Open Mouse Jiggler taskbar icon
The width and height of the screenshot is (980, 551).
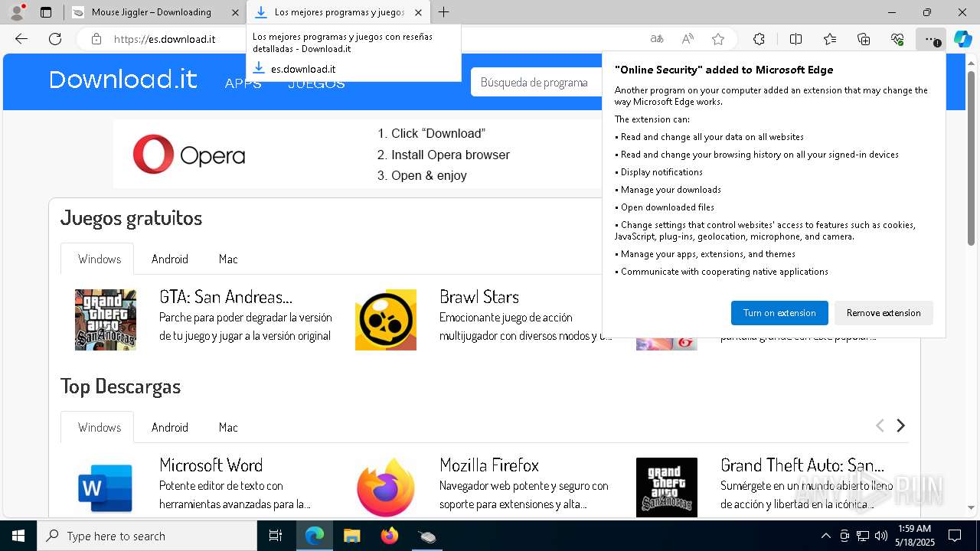click(427, 536)
